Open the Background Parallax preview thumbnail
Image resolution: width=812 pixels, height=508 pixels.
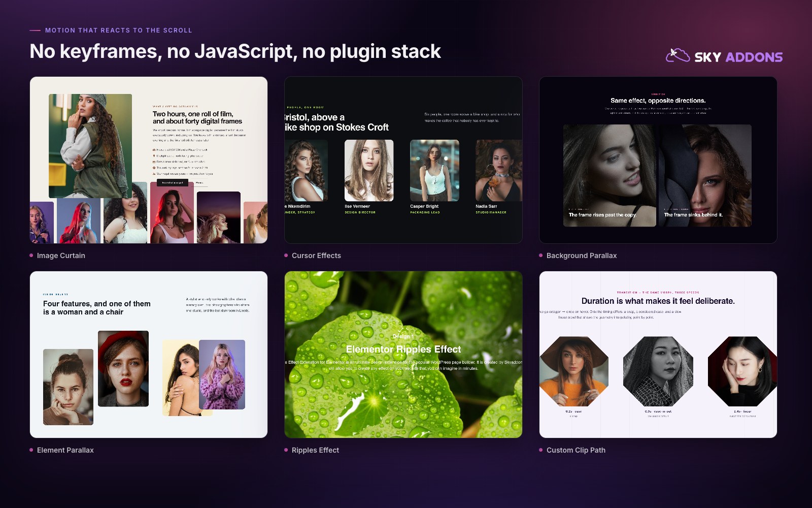(658, 160)
